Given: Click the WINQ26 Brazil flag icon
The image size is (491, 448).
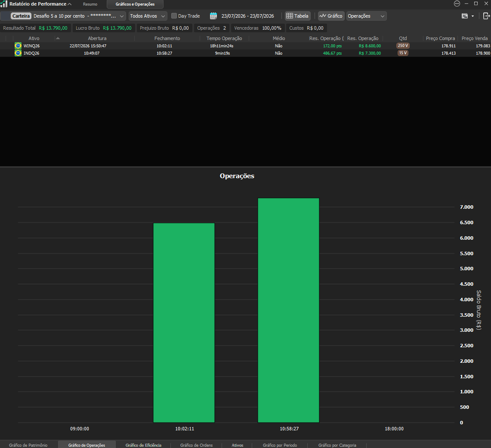Looking at the screenshot, I should tap(18, 46).
